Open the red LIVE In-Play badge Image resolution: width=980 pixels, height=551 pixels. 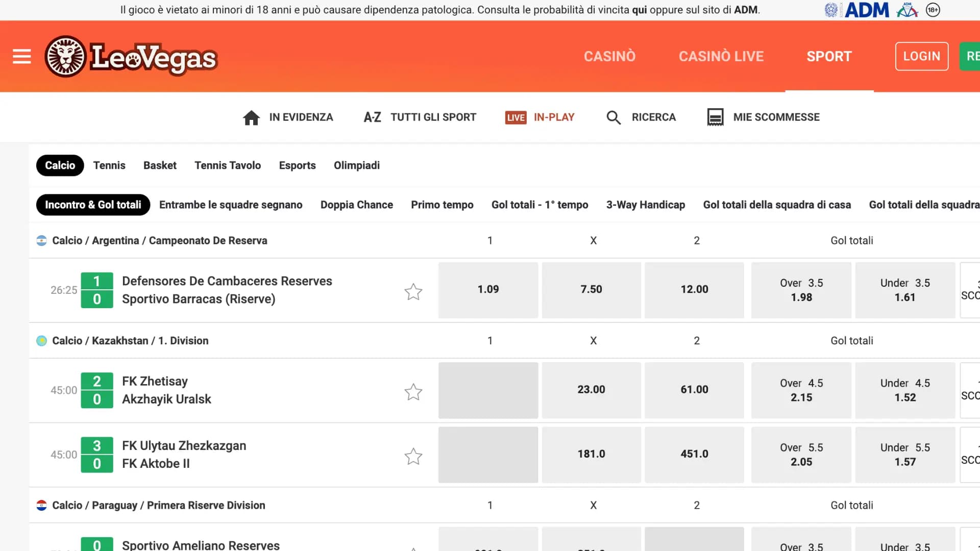pyautogui.click(x=516, y=118)
